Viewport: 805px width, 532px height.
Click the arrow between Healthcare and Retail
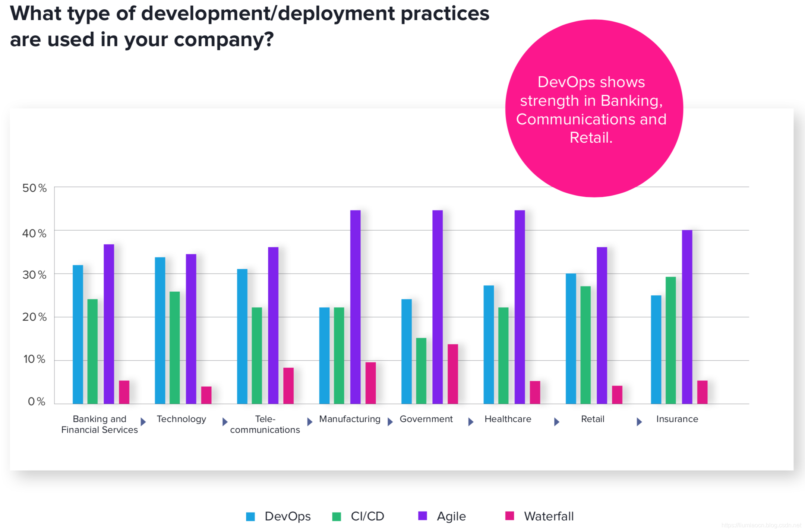[556, 422]
